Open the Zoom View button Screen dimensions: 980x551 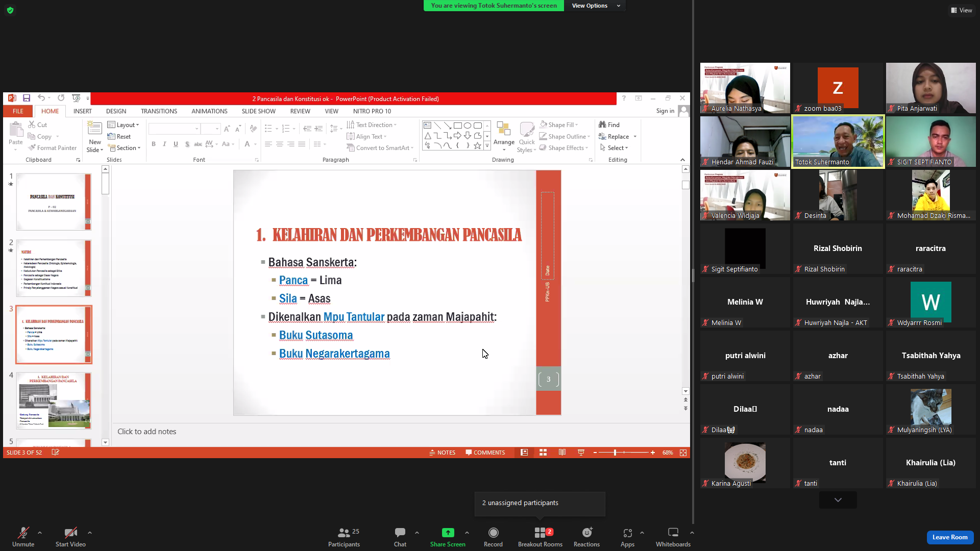(x=962, y=10)
